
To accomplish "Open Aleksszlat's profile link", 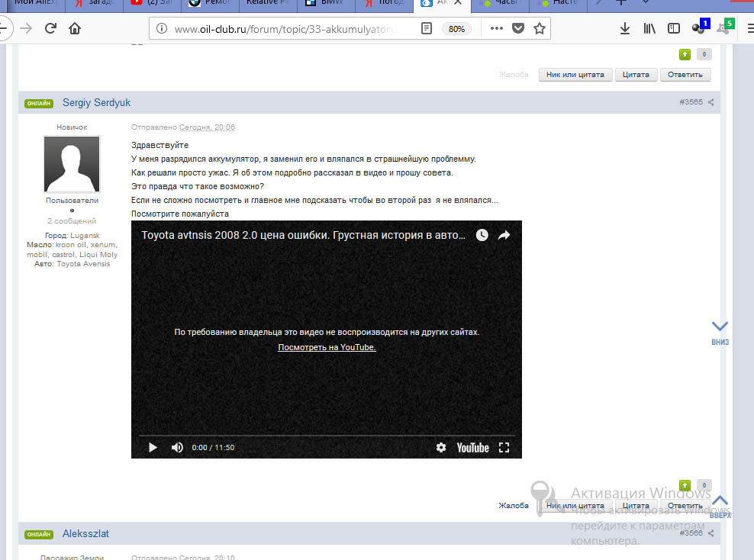I will click(85, 533).
